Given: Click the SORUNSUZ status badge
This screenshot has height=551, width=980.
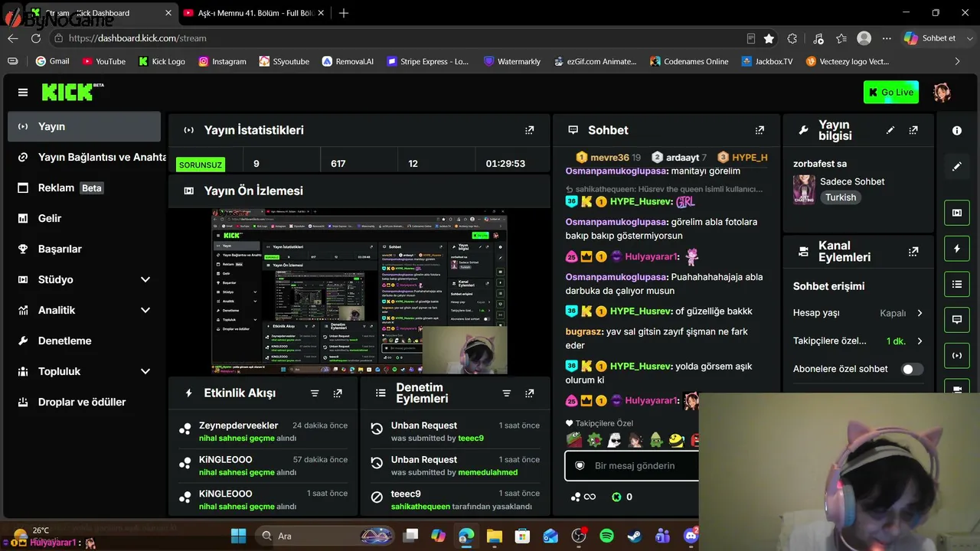Looking at the screenshot, I should click(x=200, y=165).
